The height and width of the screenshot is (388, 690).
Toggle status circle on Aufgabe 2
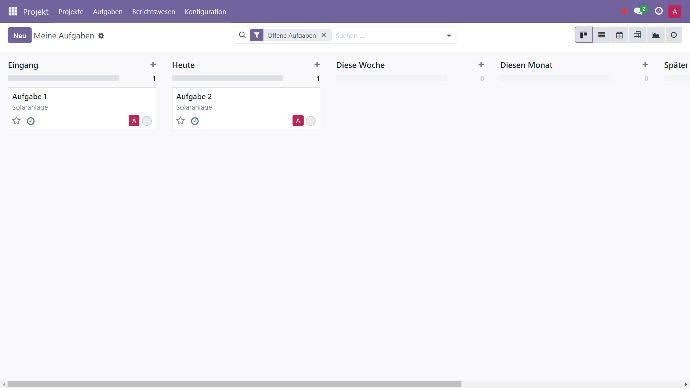click(x=311, y=121)
